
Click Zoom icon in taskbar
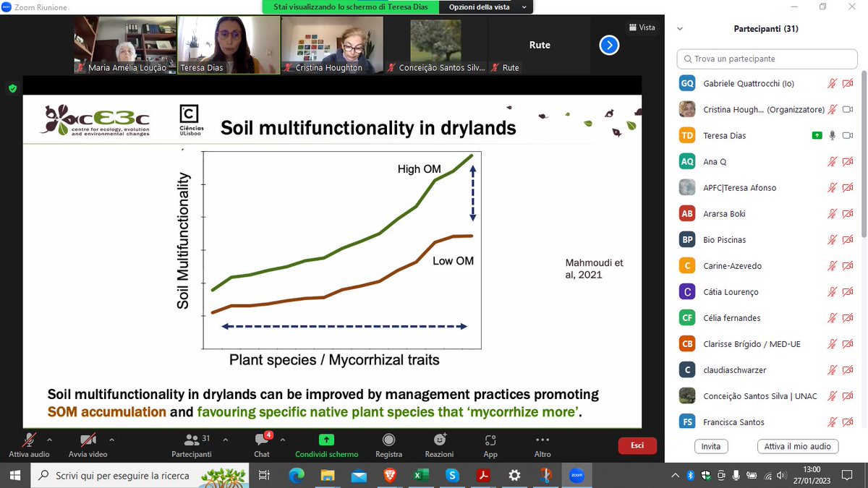[x=576, y=476]
